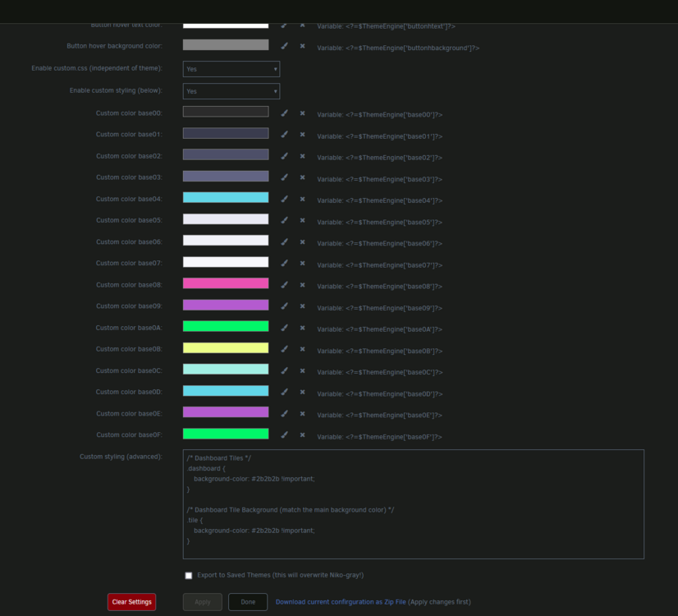The width and height of the screenshot is (678, 616).
Task: Click the base08 pink color swatch
Action: tap(226, 283)
